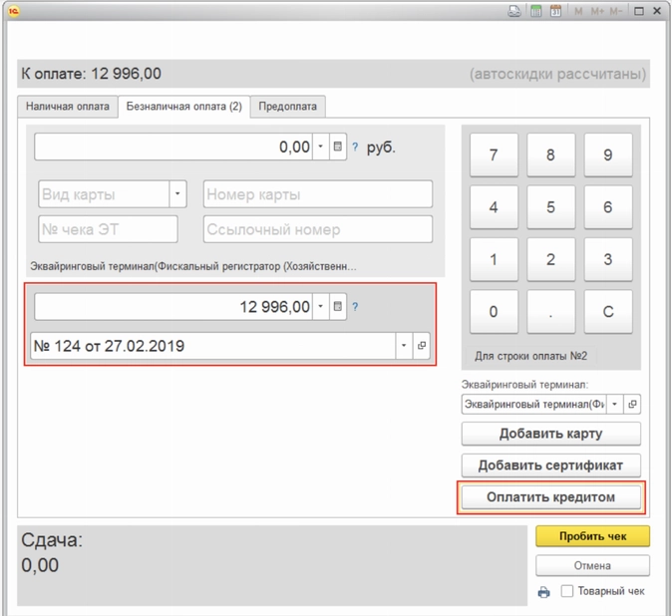672x616 pixels.
Task: Toggle the Товарный чек checkbox
Action: point(567,591)
